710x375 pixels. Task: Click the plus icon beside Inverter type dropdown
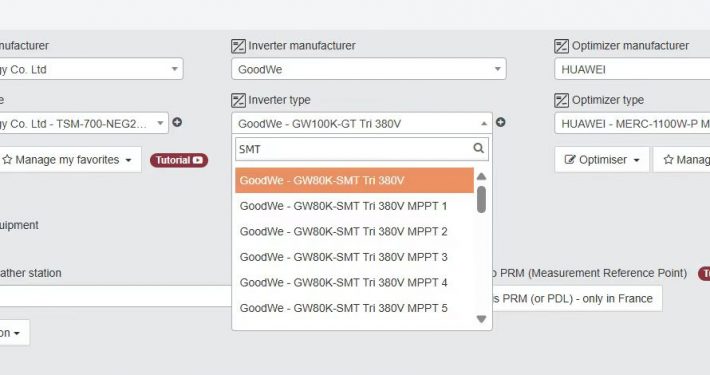tap(500, 122)
